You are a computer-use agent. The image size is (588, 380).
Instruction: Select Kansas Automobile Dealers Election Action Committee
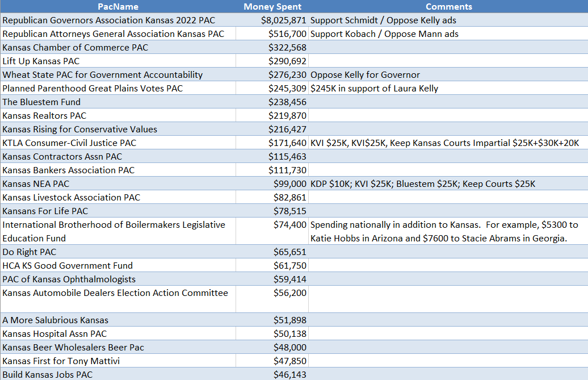117,299
